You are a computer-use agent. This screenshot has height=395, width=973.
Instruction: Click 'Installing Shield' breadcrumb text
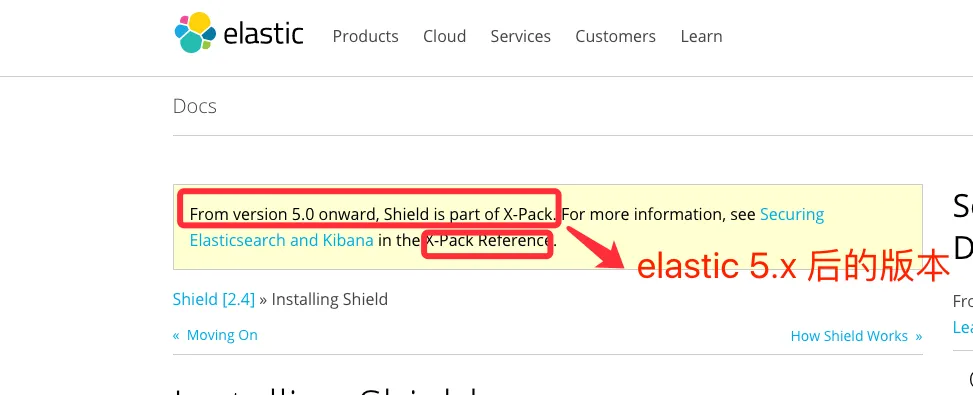tap(330, 299)
